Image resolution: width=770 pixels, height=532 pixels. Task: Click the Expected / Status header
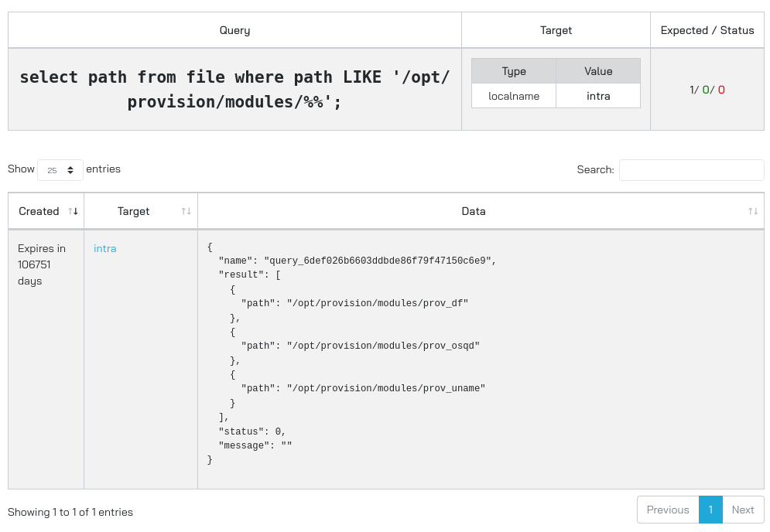tap(707, 30)
